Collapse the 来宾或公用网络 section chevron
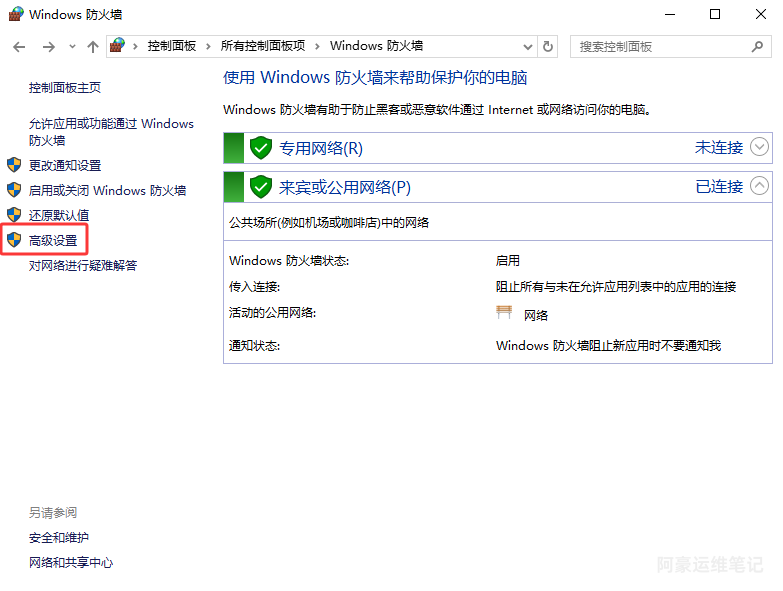783x591 pixels. (x=760, y=186)
